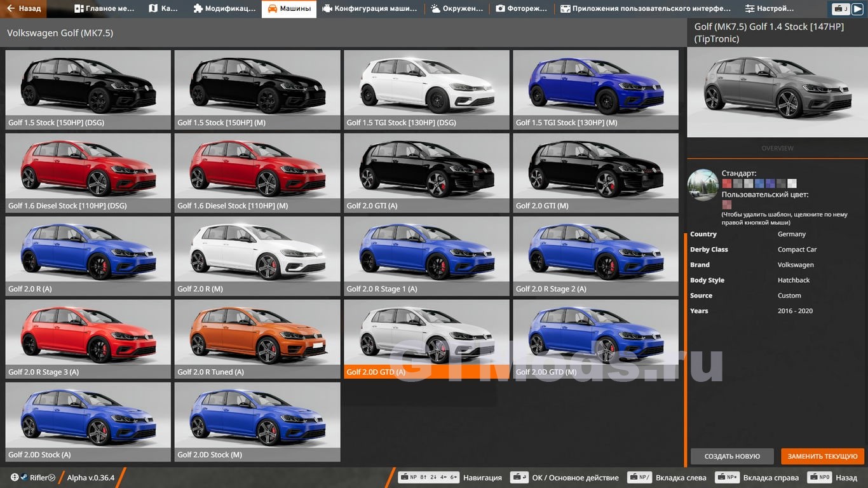Click the Навигация numpad key icon

click(x=428, y=477)
